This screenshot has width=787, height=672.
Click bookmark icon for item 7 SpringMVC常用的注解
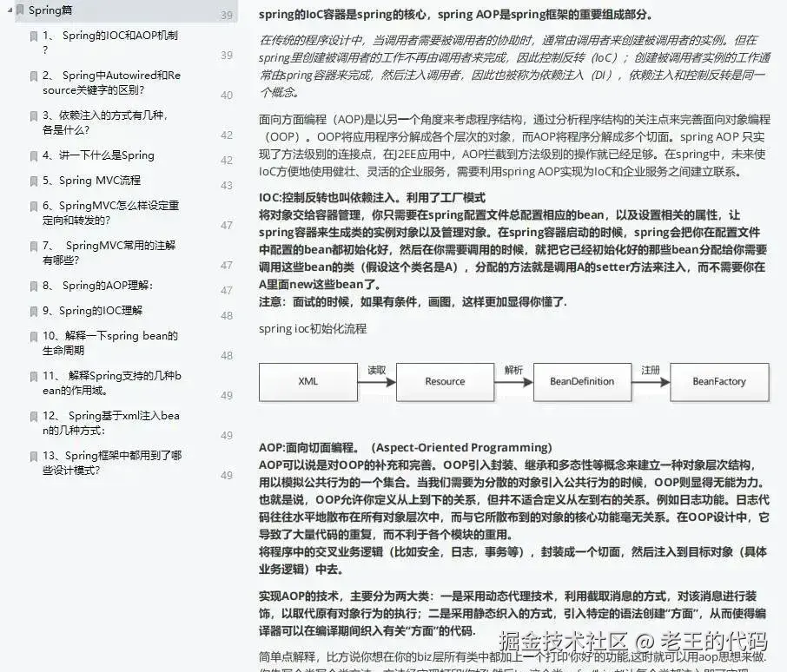(x=34, y=247)
